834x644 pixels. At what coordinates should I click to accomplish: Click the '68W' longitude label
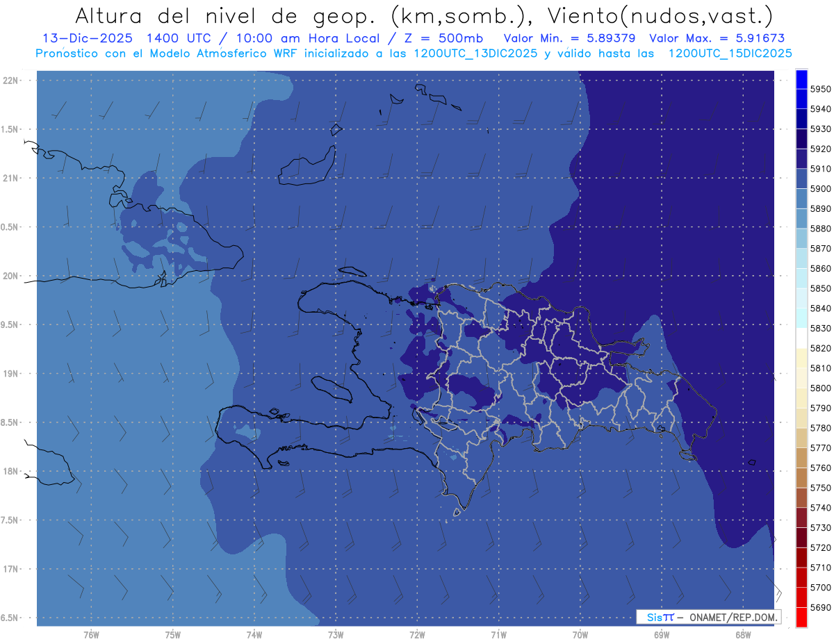tap(742, 634)
